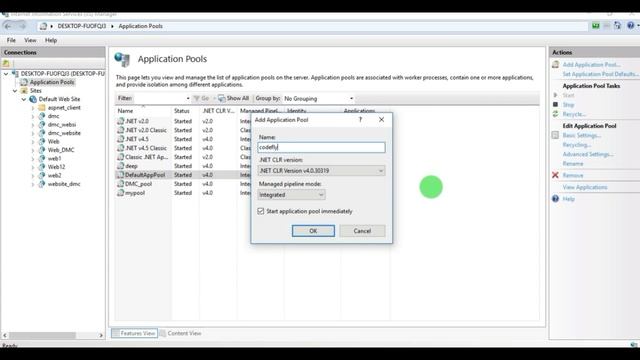Collapse the Sites tree node
The width and height of the screenshot is (640, 360).
(x=15, y=91)
